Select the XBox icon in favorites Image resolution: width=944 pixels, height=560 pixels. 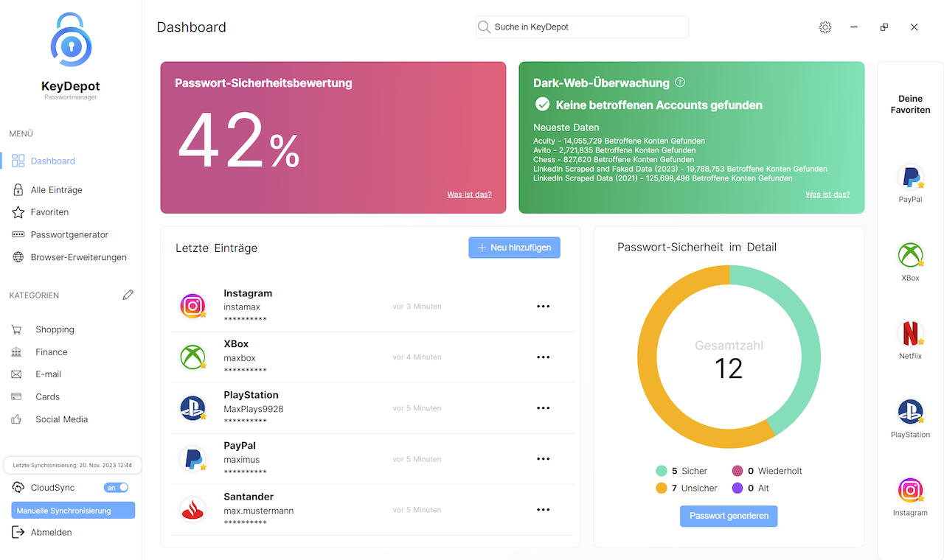click(911, 256)
